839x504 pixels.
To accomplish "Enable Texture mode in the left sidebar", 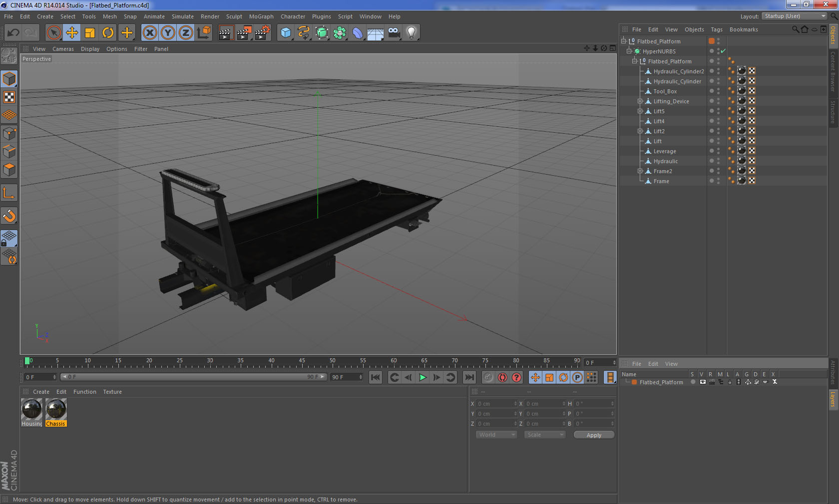I will (x=9, y=97).
